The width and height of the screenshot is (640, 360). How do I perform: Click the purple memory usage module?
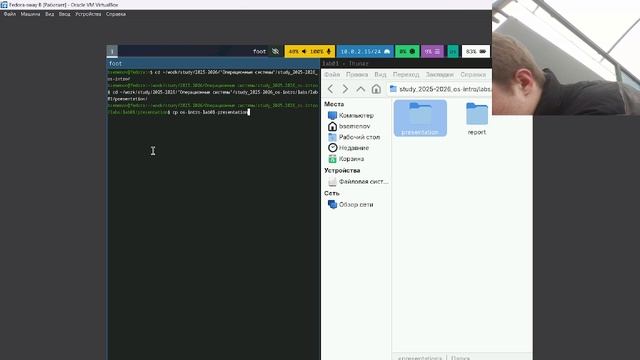tap(432, 51)
